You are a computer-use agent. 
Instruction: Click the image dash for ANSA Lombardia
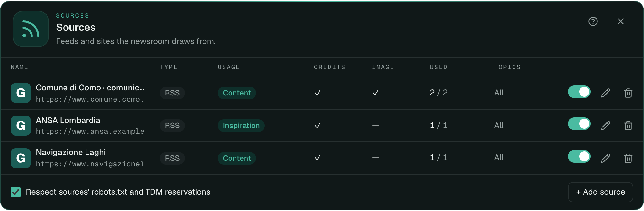375,126
